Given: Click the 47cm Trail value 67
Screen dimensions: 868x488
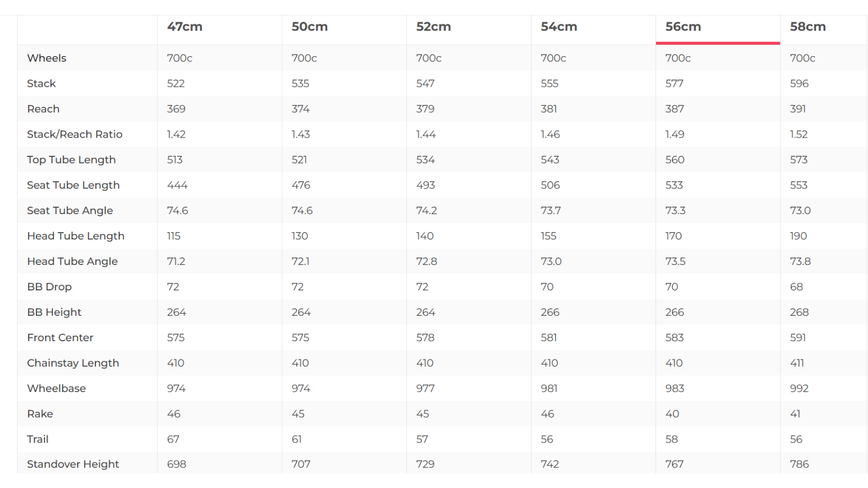Looking at the screenshot, I should click(173, 440).
